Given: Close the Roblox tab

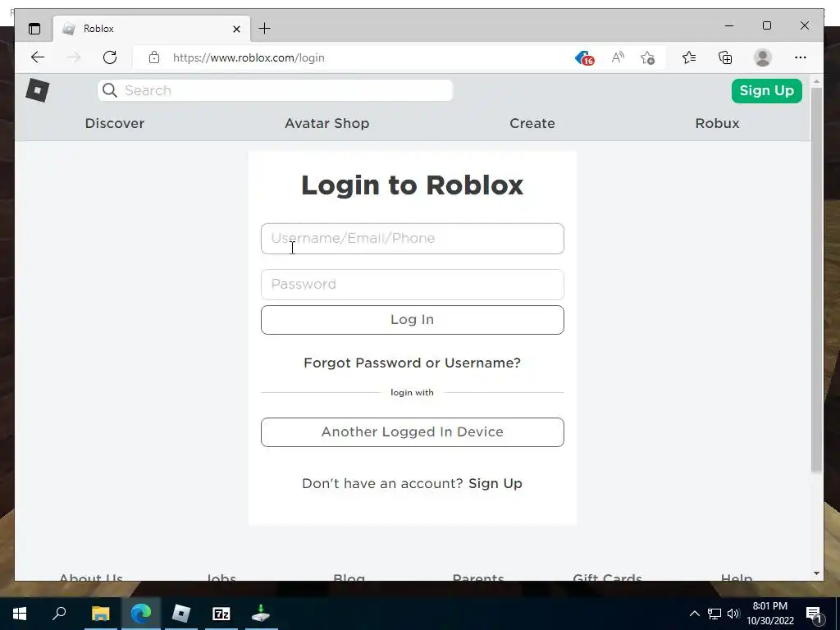Looking at the screenshot, I should pyautogui.click(x=236, y=29).
